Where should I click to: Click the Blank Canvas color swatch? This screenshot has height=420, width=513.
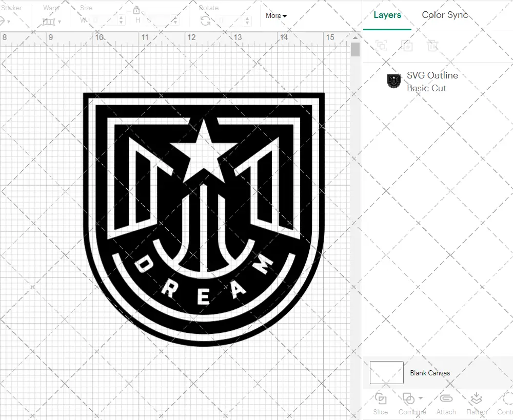387,373
